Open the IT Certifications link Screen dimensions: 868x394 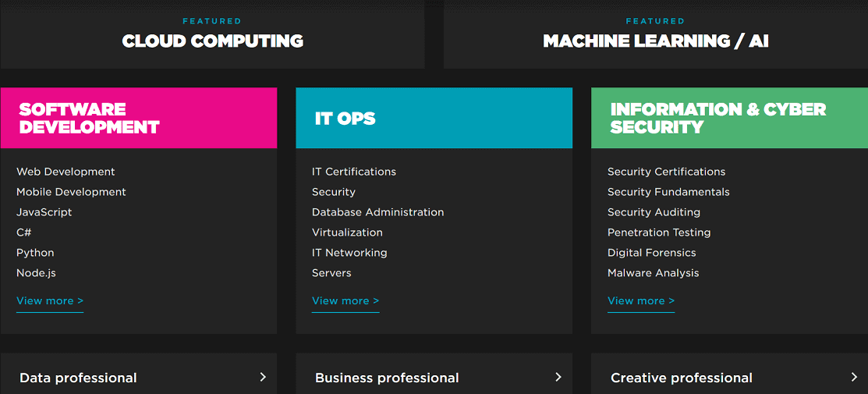click(354, 172)
